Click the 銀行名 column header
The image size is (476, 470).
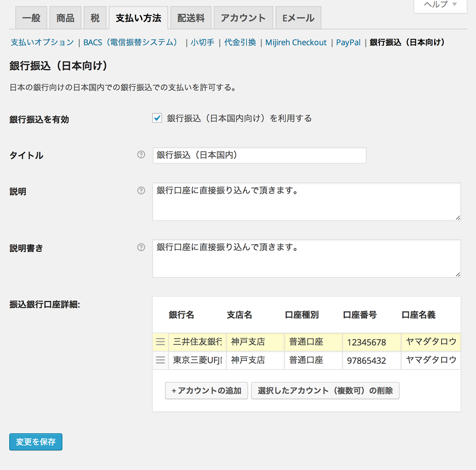pyautogui.click(x=181, y=315)
